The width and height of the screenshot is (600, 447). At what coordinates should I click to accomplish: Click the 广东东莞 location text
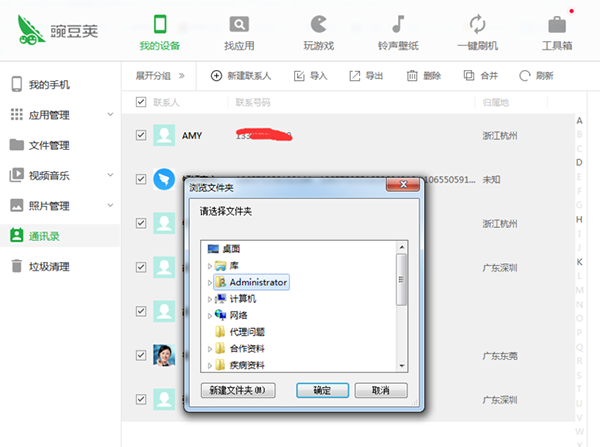[x=500, y=356]
